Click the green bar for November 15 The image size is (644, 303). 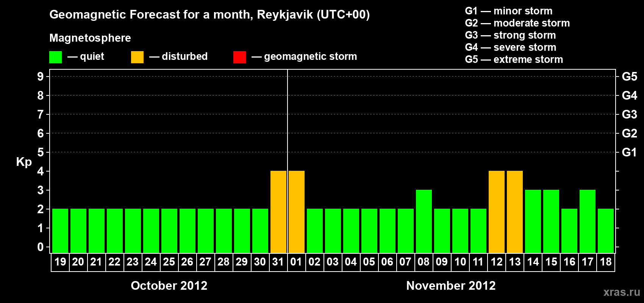551,221
